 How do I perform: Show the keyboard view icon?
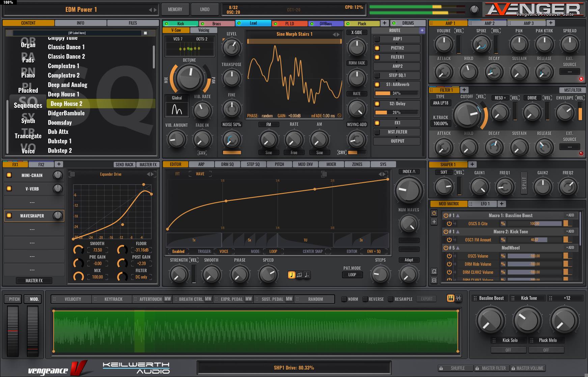click(450, 298)
